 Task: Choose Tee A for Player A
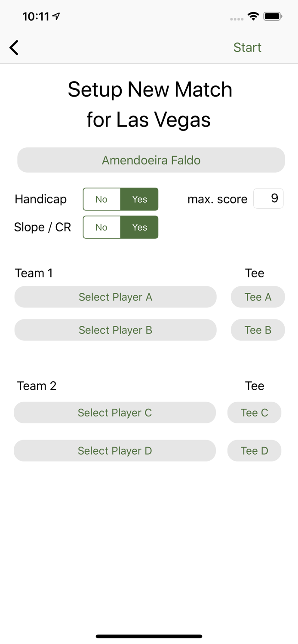tap(258, 297)
